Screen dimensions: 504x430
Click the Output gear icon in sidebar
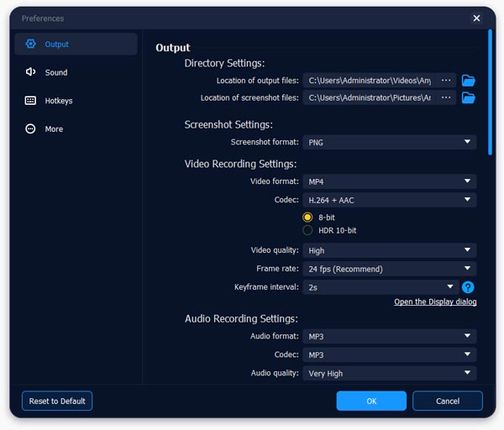31,44
